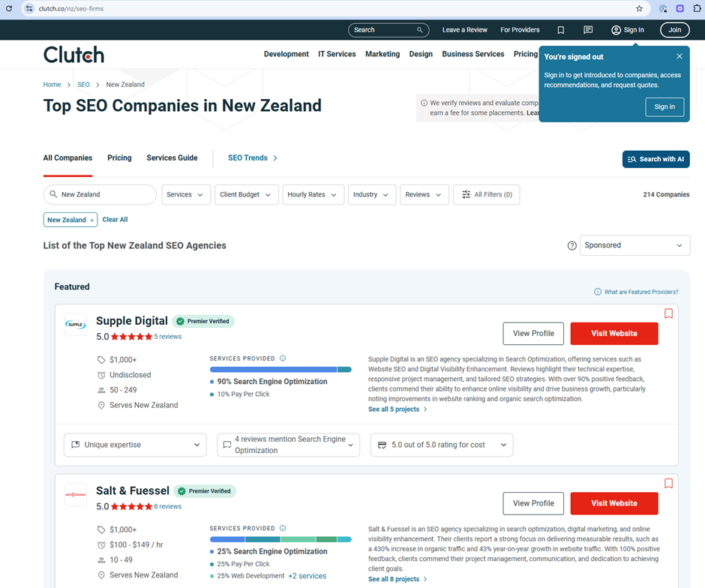This screenshot has height=588, width=705.
Task: Bookmark this page with the star icon
Action: [639, 8]
